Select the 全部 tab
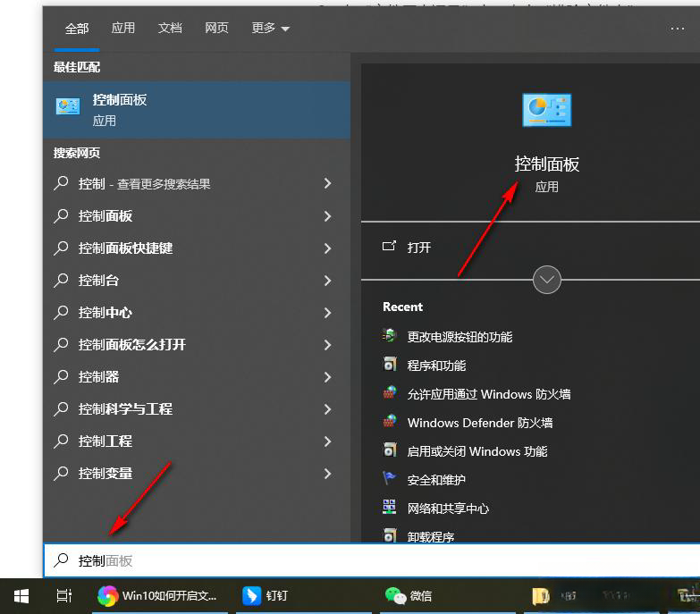 click(x=77, y=29)
